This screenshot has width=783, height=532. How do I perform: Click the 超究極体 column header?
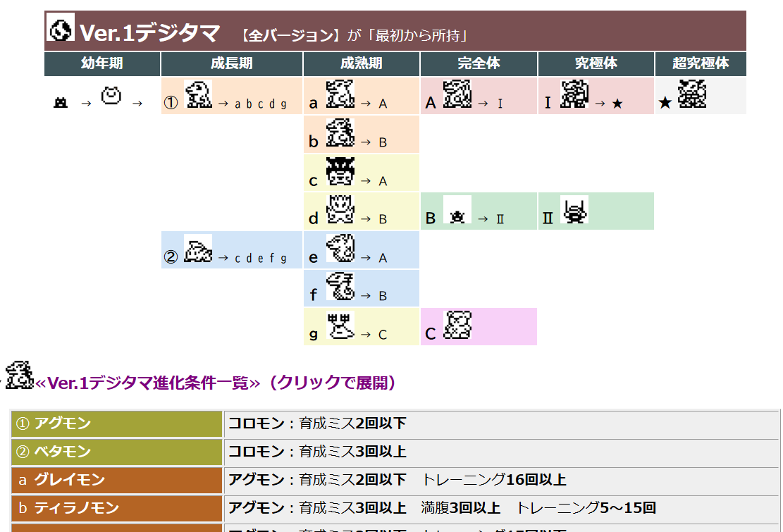[x=701, y=63]
